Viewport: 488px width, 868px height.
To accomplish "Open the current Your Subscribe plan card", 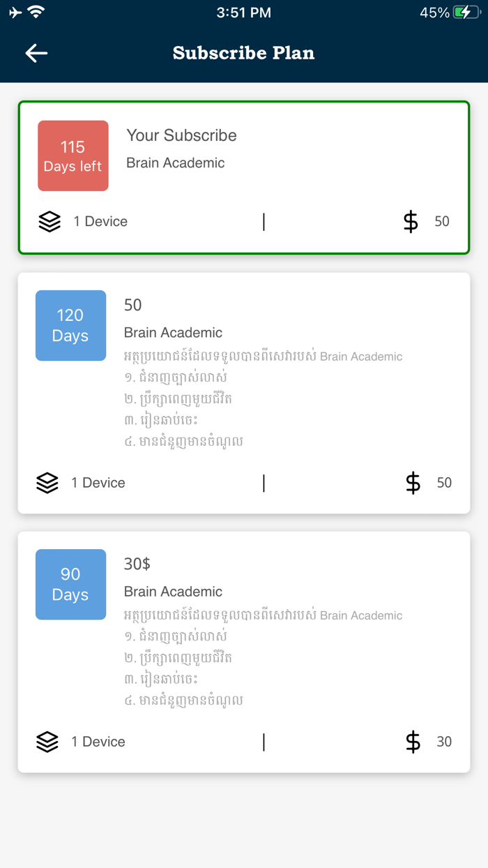I will coord(244,177).
